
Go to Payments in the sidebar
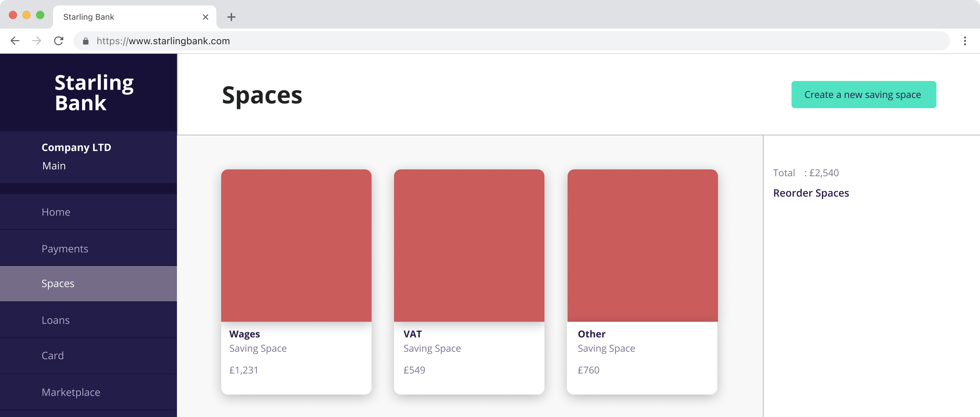[x=65, y=248]
